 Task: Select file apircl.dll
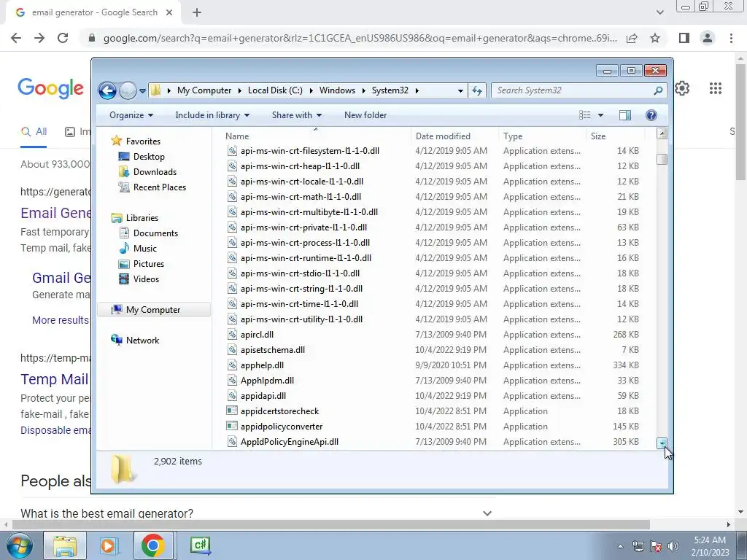(x=257, y=335)
